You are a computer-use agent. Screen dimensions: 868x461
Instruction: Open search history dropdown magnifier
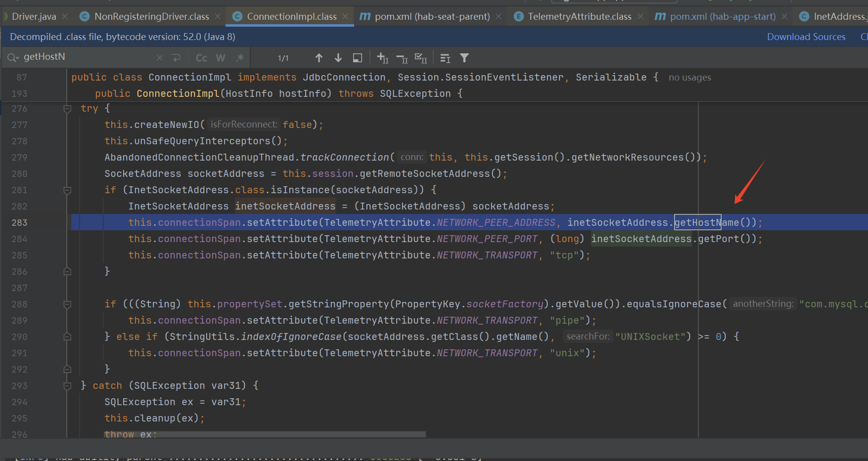tap(12, 58)
